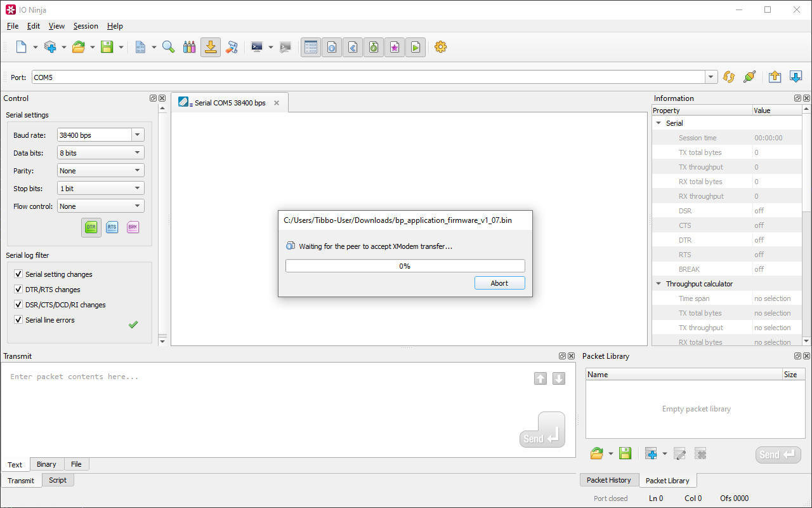Uncheck DSR/CTS/DCD/RI changes checkbox
The width and height of the screenshot is (812, 508).
pos(18,305)
